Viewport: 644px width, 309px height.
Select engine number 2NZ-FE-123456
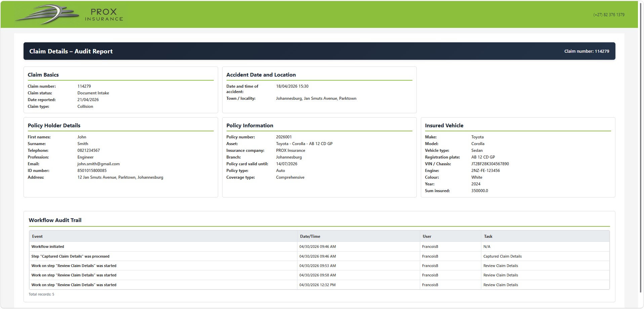pyautogui.click(x=485, y=171)
